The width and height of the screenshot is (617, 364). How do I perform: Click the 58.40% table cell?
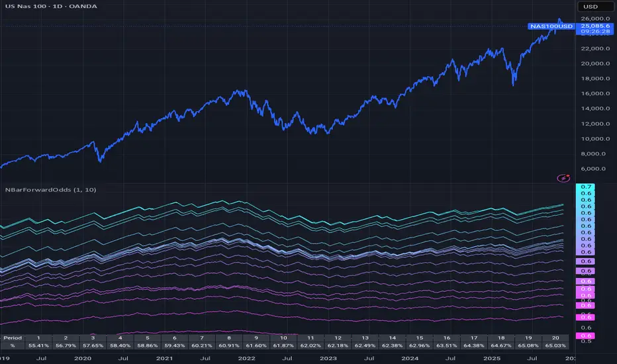120,345
